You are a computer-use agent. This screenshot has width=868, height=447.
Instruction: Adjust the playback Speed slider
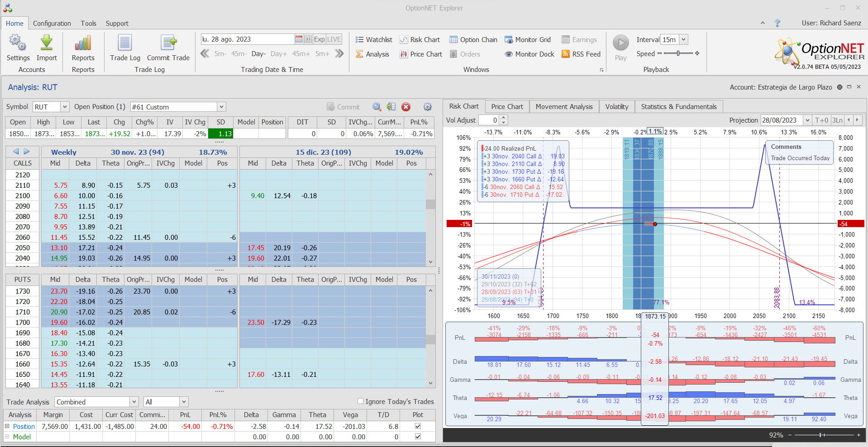(x=678, y=53)
